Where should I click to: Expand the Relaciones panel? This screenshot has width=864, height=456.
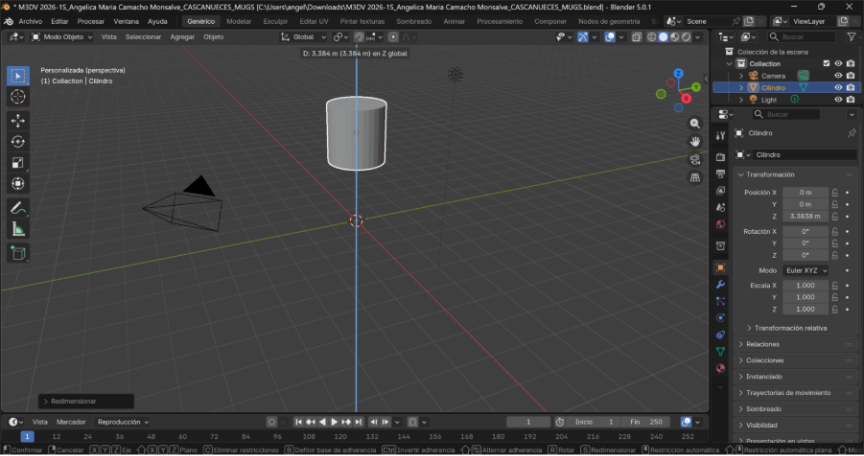[x=762, y=344]
